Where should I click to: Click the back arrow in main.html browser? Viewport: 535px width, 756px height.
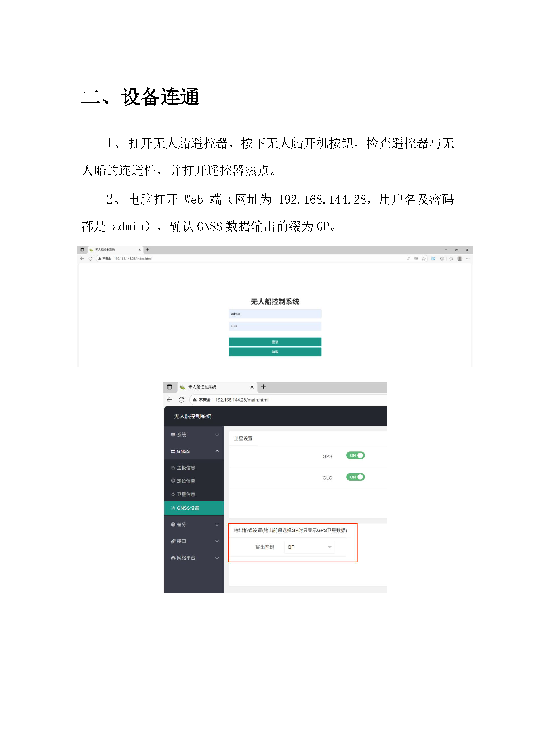click(x=169, y=399)
